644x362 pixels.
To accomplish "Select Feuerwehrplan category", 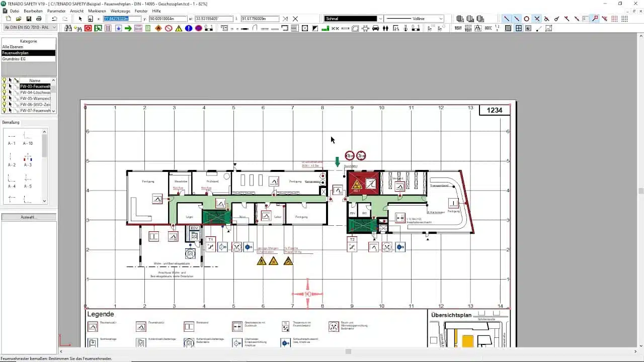I will pyautogui.click(x=29, y=53).
